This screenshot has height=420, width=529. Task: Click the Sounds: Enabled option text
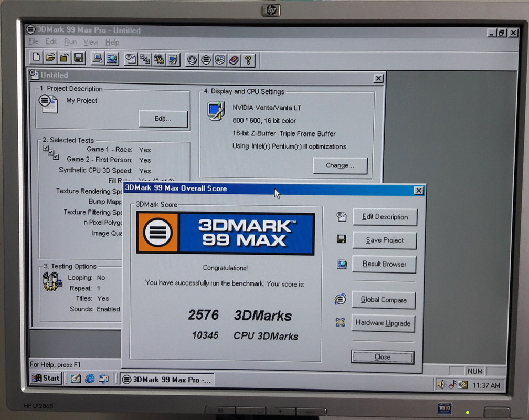coord(95,309)
